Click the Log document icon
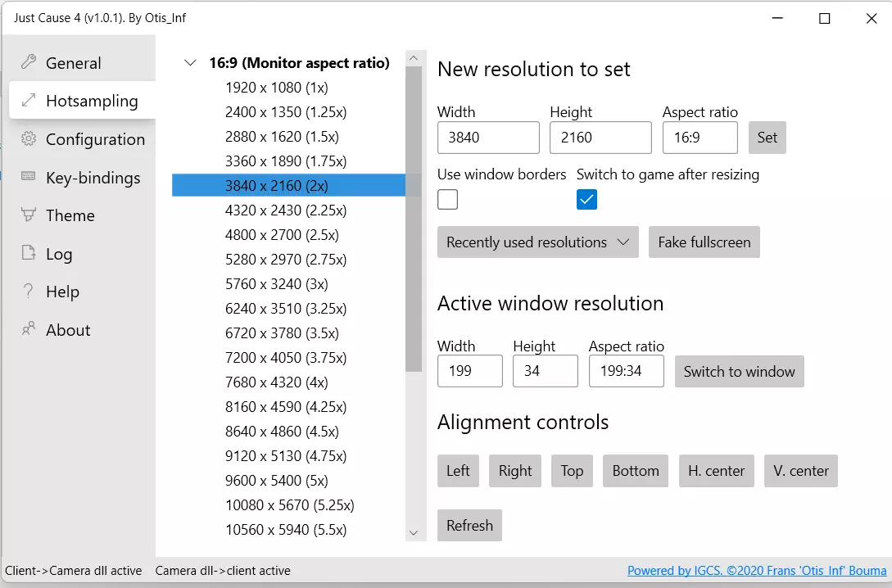 (x=29, y=252)
